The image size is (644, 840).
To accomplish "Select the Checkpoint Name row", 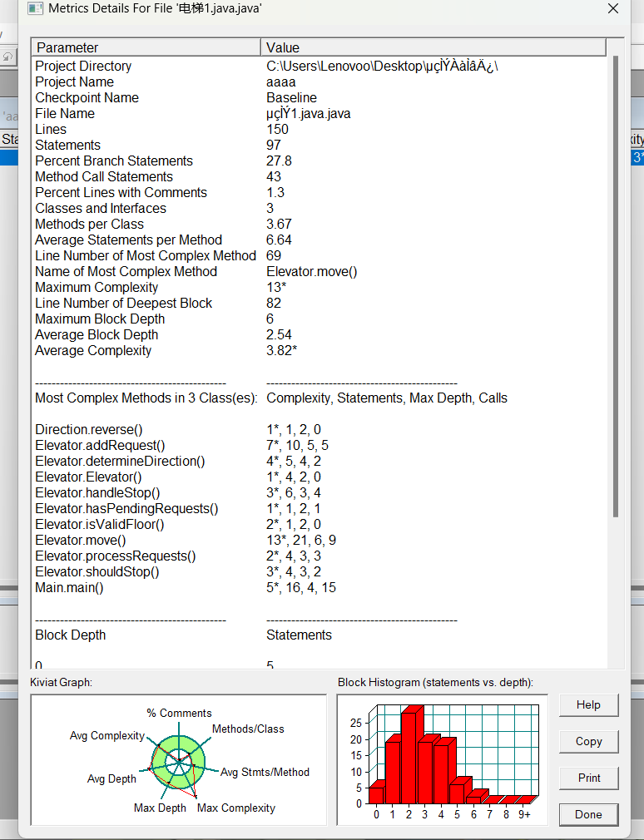I will tap(319, 97).
